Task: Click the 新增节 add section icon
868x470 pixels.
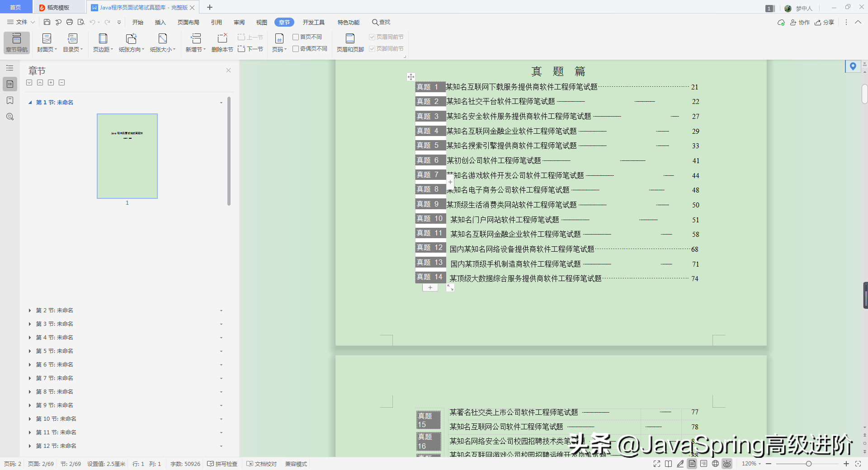Action: [x=196, y=38]
